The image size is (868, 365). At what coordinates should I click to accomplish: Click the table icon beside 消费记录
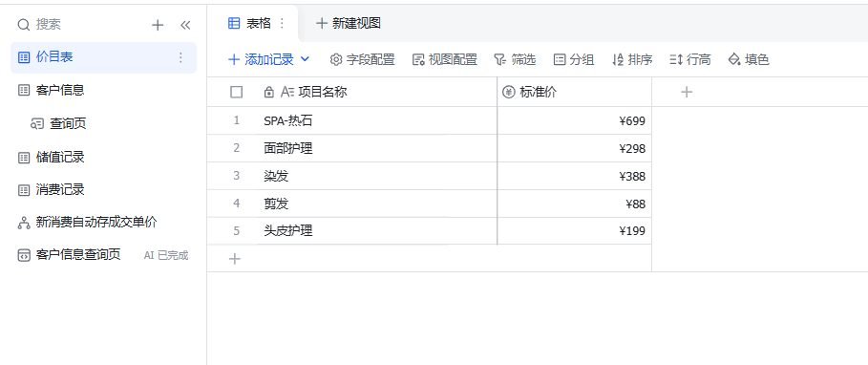click(24, 190)
